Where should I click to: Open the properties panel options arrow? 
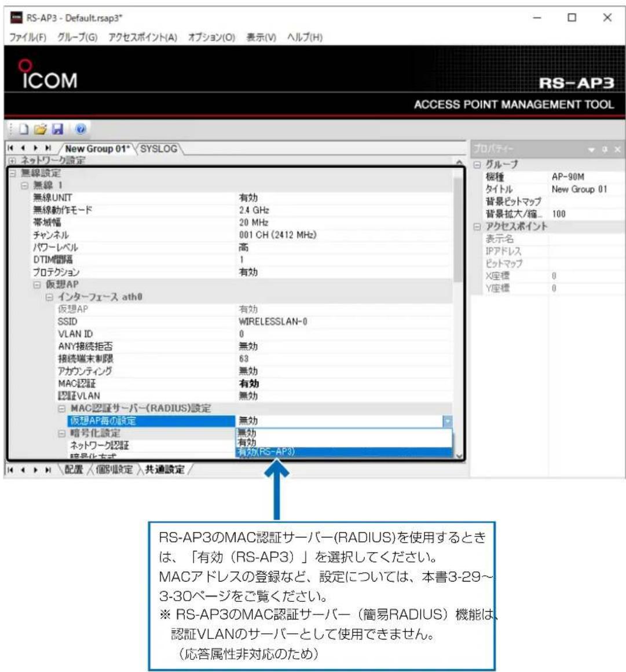click(x=592, y=149)
